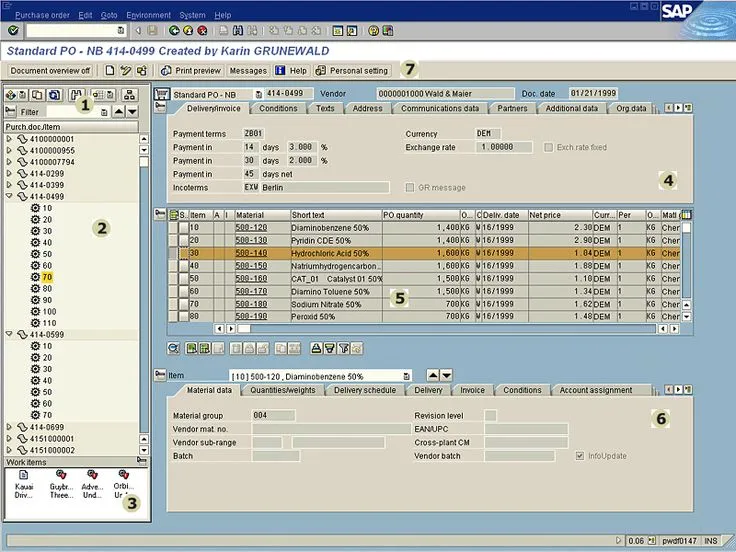Viewport: 736px width, 552px height.
Task: Select row selector for item 10 Diaminobenzene
Action: (x=173, y=228)
